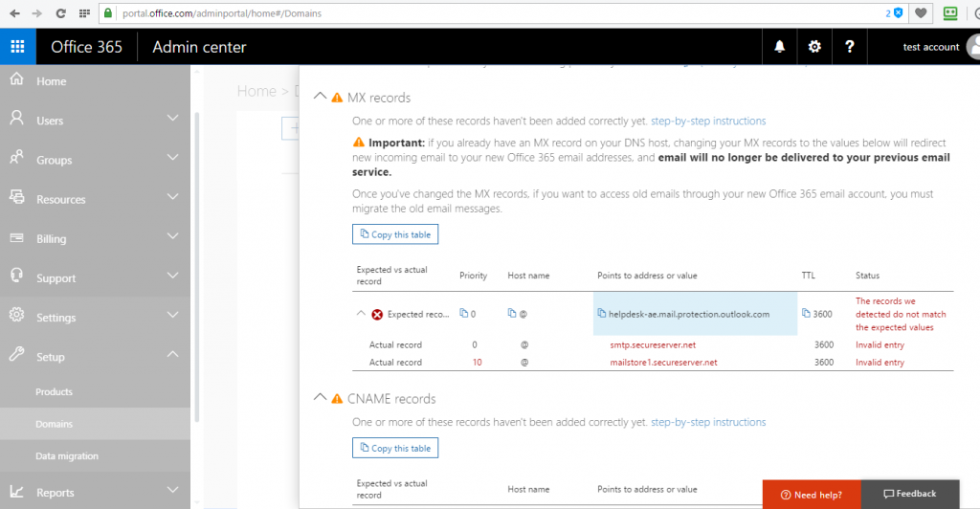Click the Reports chart icon

click(16, 492)
